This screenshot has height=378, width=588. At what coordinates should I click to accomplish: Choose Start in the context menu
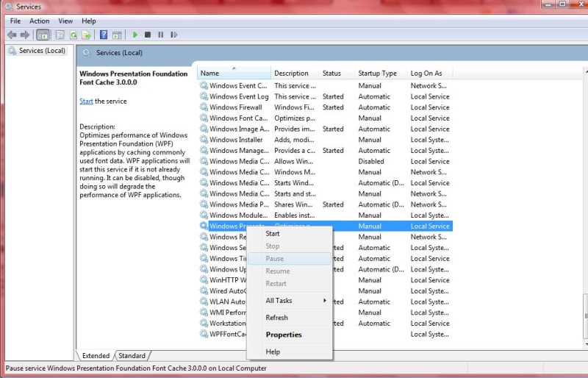point(290,233)
